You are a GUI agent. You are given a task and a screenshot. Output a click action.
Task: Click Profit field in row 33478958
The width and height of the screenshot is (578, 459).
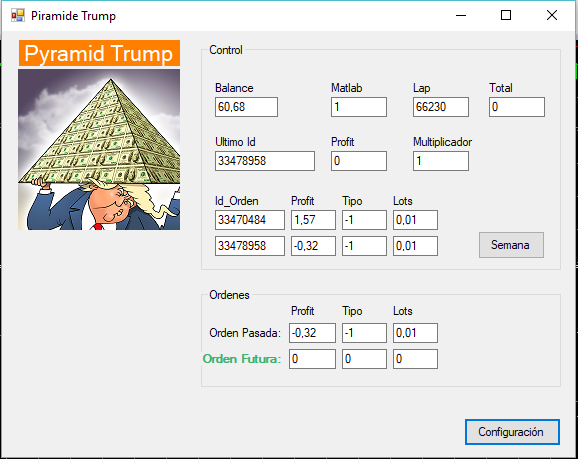313,246
